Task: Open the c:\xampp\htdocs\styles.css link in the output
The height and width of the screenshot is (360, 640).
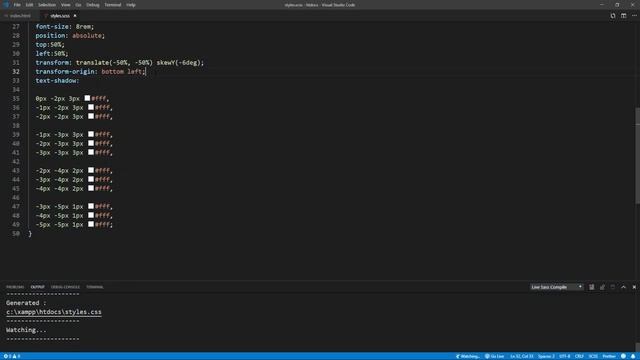Action: pyautogui.click(x=54, y=312)
